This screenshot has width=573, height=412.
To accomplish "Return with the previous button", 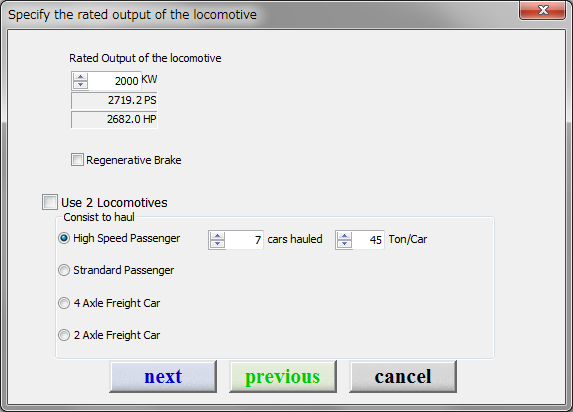I will coord(283,377).
